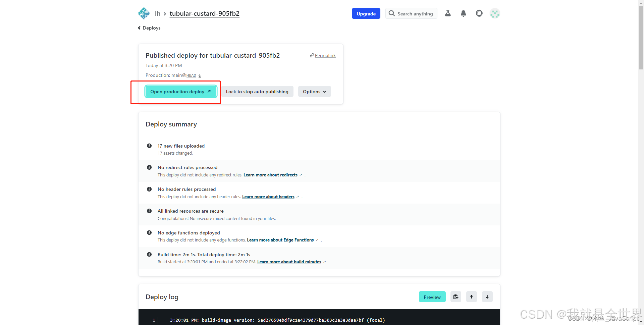Click deploy log line 1 build-image version

[x=277, y=320]
